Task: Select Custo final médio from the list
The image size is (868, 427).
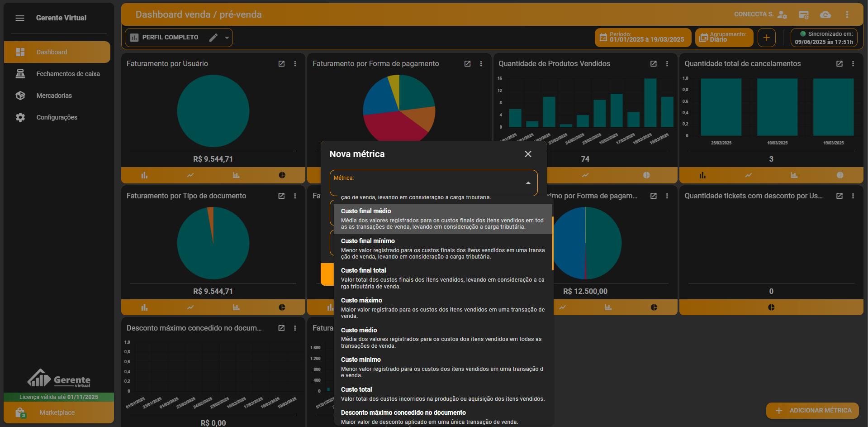Action: [442, 219]
